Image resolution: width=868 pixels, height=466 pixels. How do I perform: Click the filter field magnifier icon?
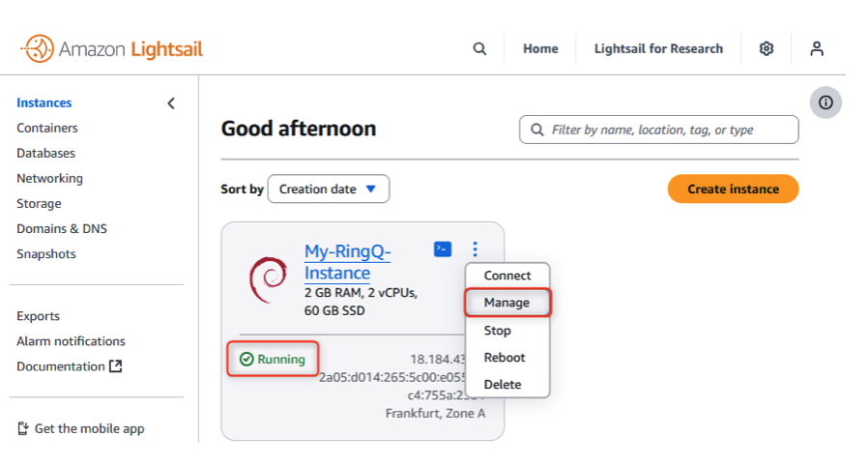(537, 130)
